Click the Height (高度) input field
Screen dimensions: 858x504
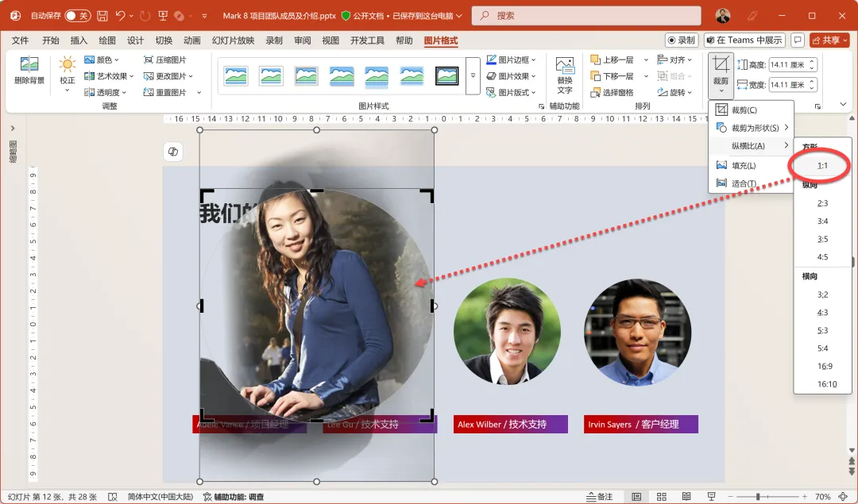click(x=789, y=64)
